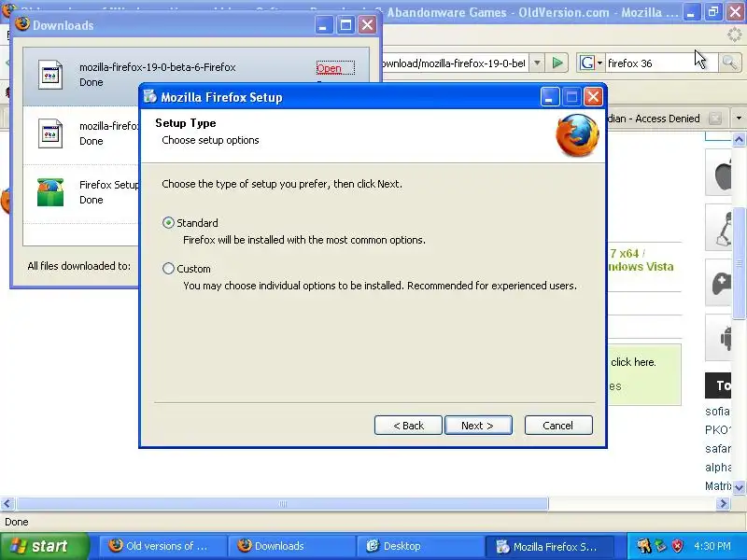Click the PKO link in sidebar list

[x=717, y=430]
